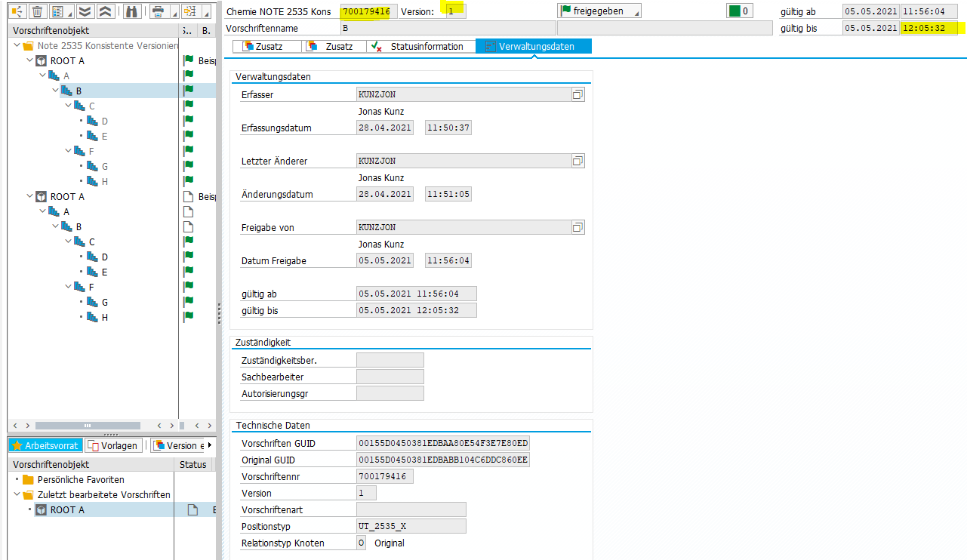
Task: Click the printer icon in toolbar
Action: click(158, 11)
